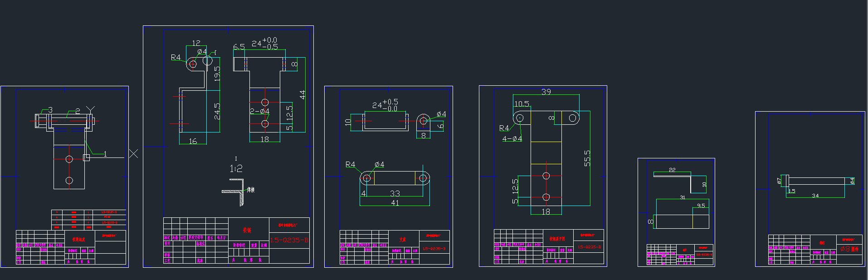Pick the 2-ø4 hole callout text
868x280 pixels.
(x=260, y=111)
